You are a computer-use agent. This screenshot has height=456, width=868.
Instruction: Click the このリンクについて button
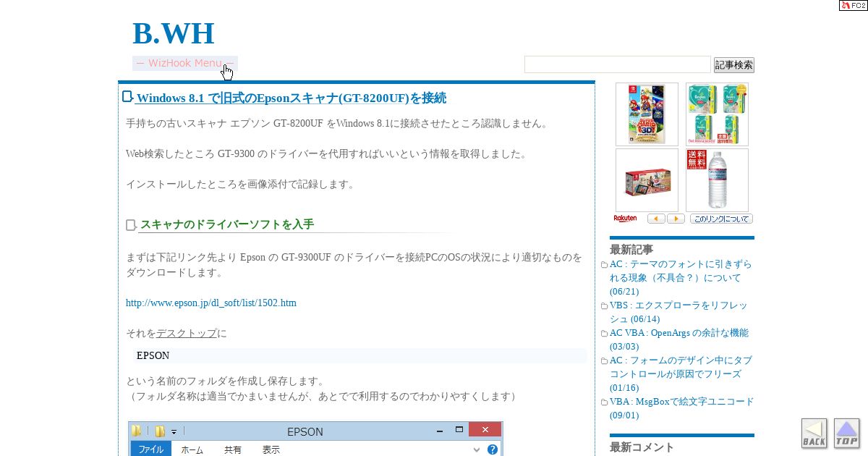(x=721, y=219)
